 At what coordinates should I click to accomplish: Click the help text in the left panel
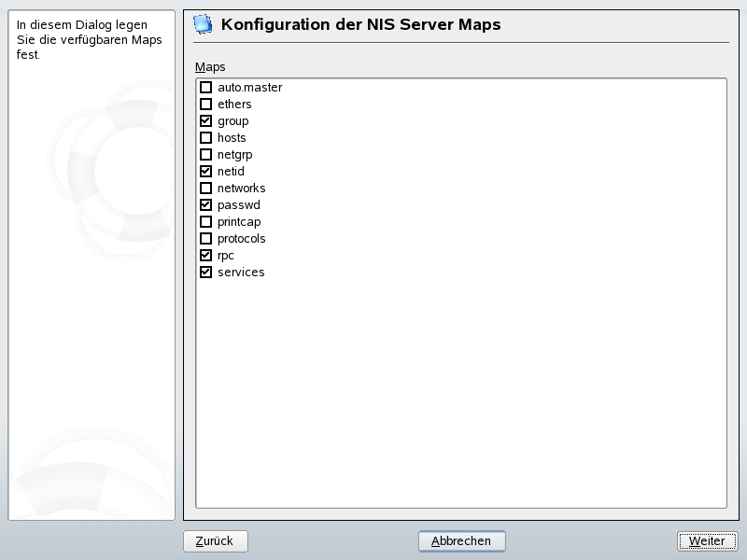(89, 40)
